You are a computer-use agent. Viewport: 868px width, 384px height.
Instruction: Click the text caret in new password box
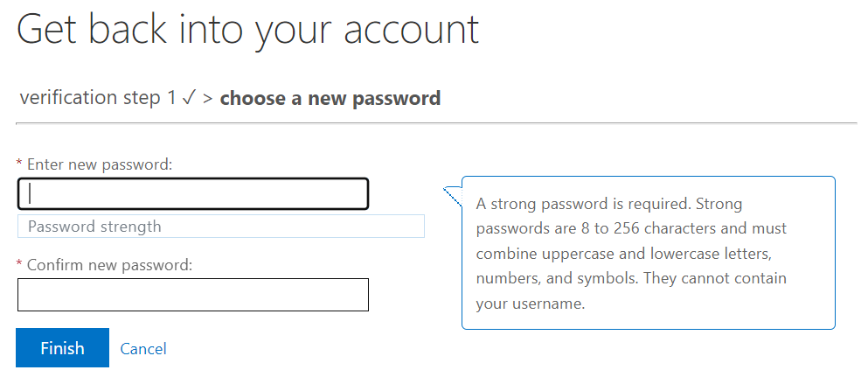click(x=30, y=193)
